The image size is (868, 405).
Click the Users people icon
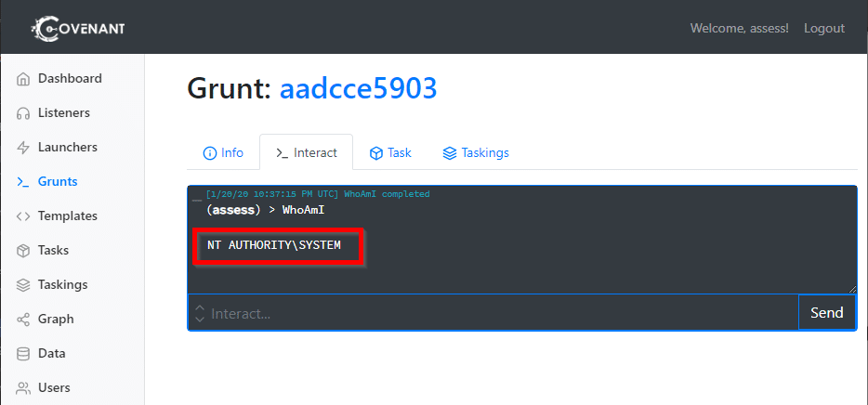pyautogui.click(x=22, y=388)
